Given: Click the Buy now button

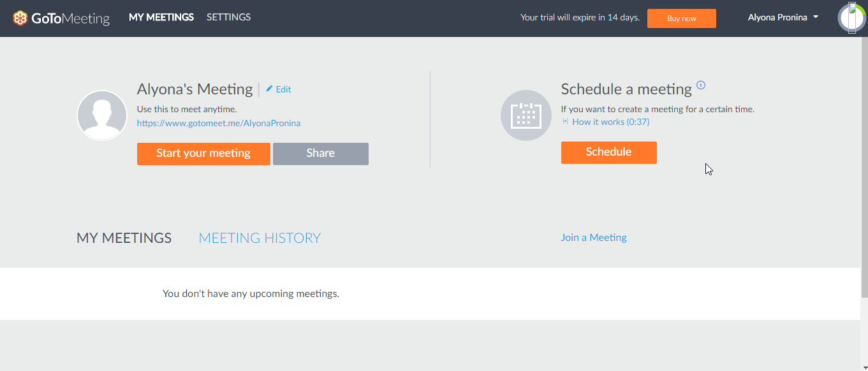Looking at the screenshot, I should pyautogui.click(x=681, y=18).
